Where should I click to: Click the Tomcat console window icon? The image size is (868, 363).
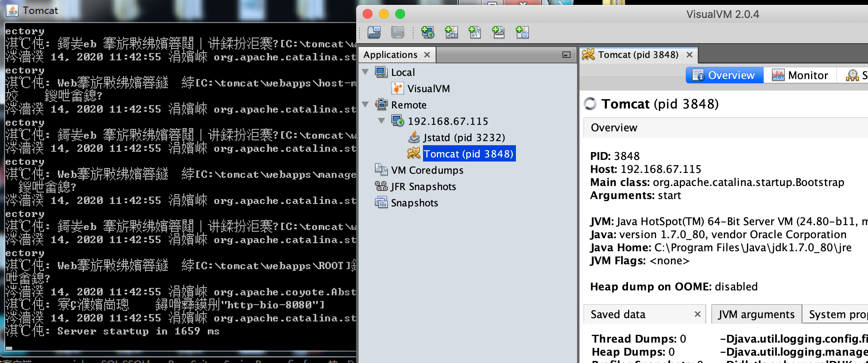pyautogui.click(x=12, y=11)
